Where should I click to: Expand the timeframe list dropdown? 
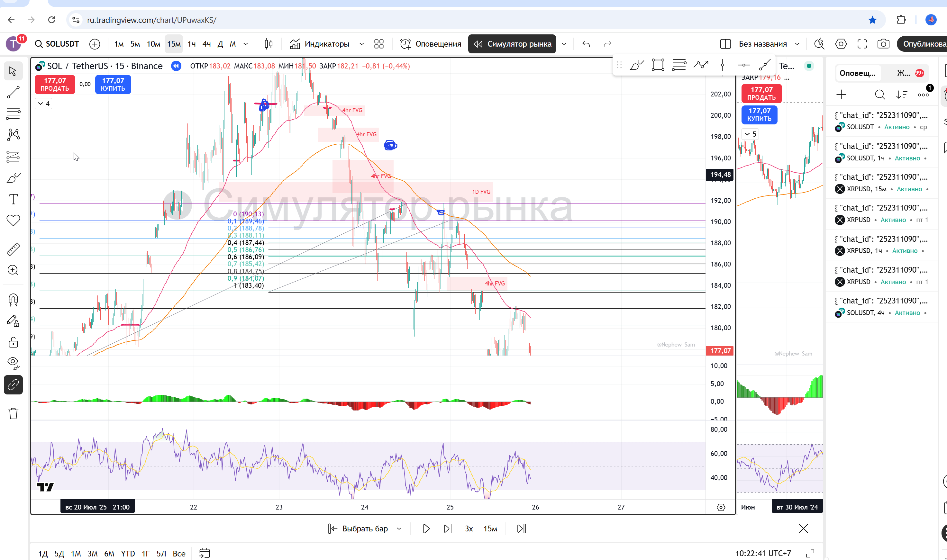[246, 44]
